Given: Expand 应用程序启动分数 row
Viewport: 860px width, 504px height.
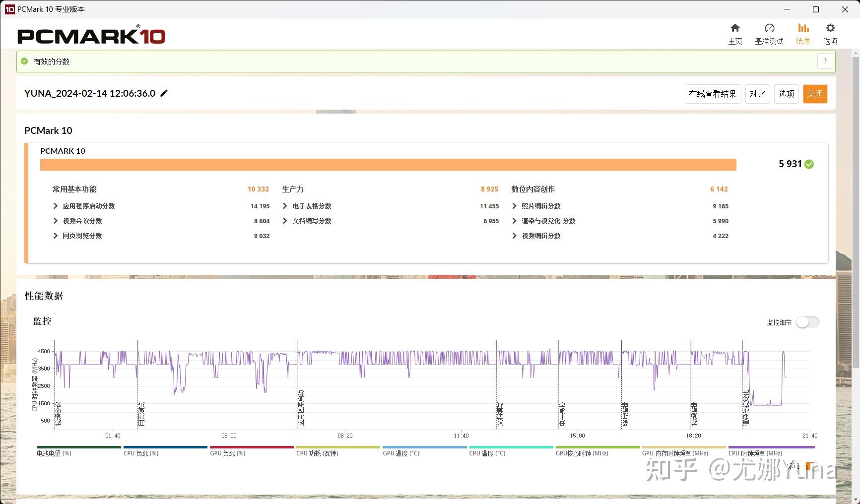Looking at the screenshot, I should pos(56,206).
